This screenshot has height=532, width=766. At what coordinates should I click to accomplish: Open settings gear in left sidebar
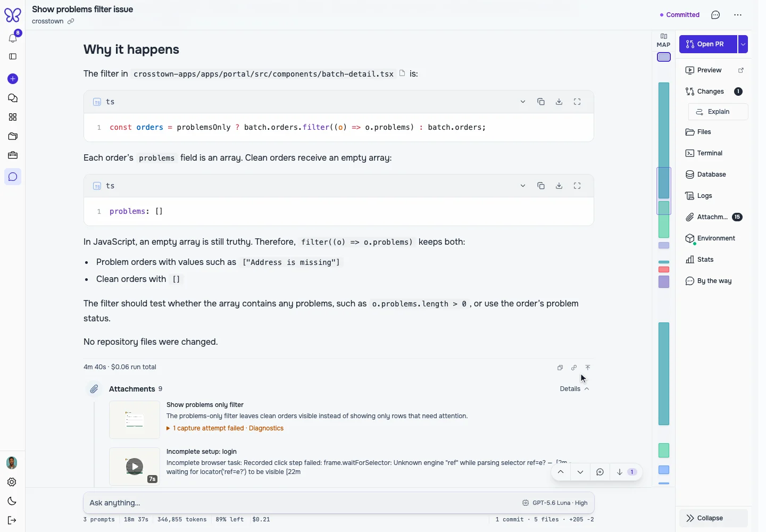point(12,482)
